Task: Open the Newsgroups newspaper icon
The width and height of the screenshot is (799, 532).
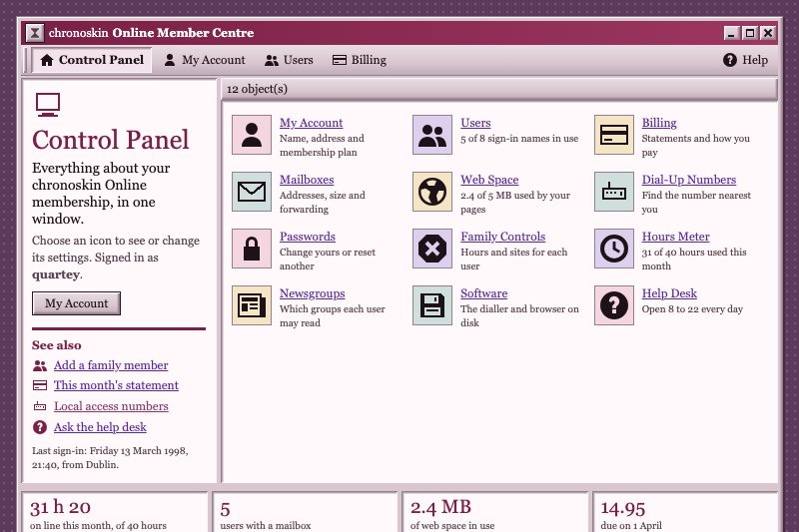Action: (252, 305)
